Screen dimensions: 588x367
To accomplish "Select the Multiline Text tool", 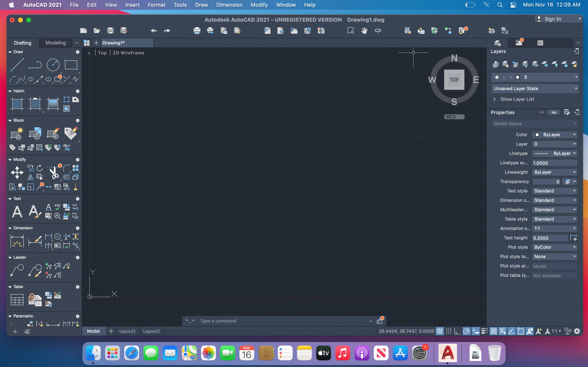I will [x=17, y=211].
